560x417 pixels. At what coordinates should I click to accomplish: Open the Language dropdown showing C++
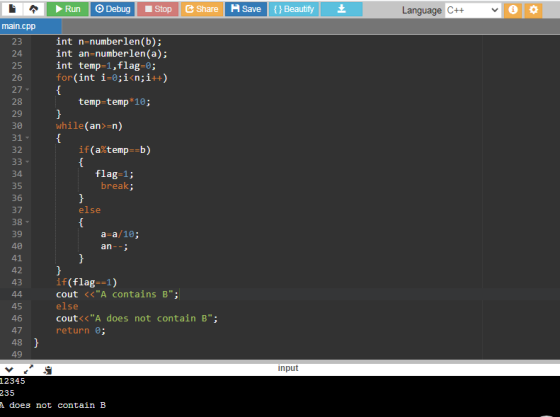tap(473, 10)
